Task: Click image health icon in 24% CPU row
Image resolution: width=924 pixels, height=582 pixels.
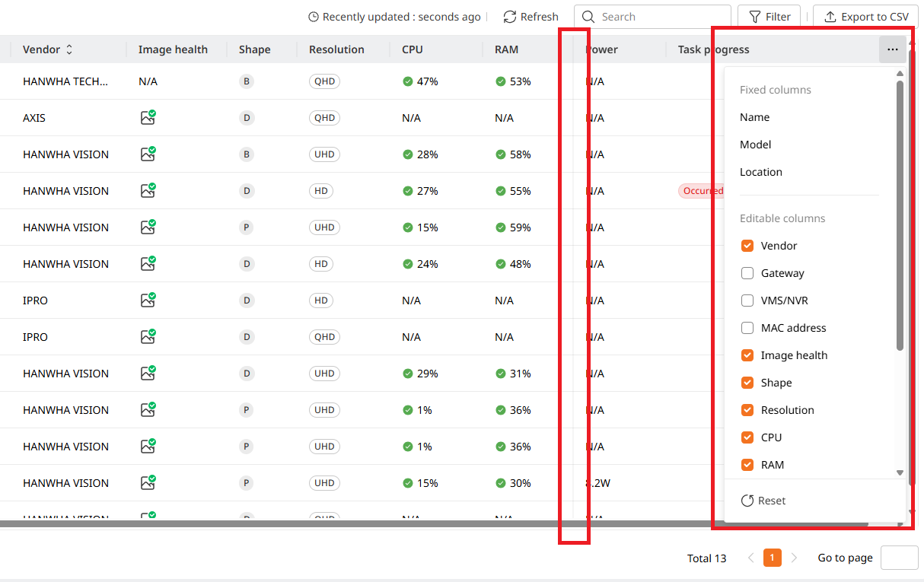Action: click(148, 263)
